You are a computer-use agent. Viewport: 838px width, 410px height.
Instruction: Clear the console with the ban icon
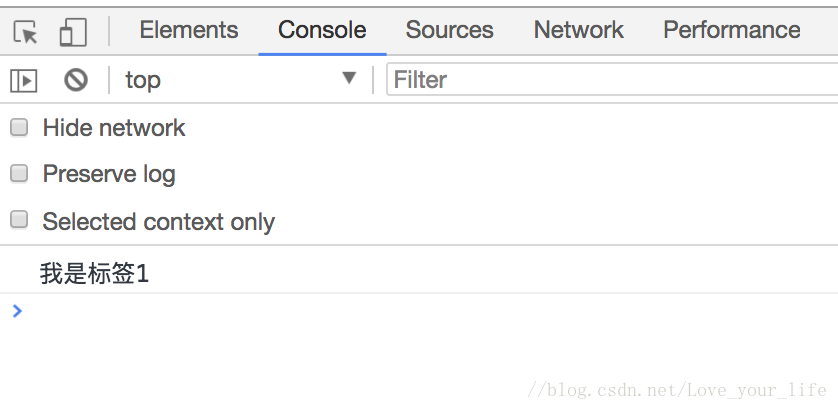pos(76,80)
